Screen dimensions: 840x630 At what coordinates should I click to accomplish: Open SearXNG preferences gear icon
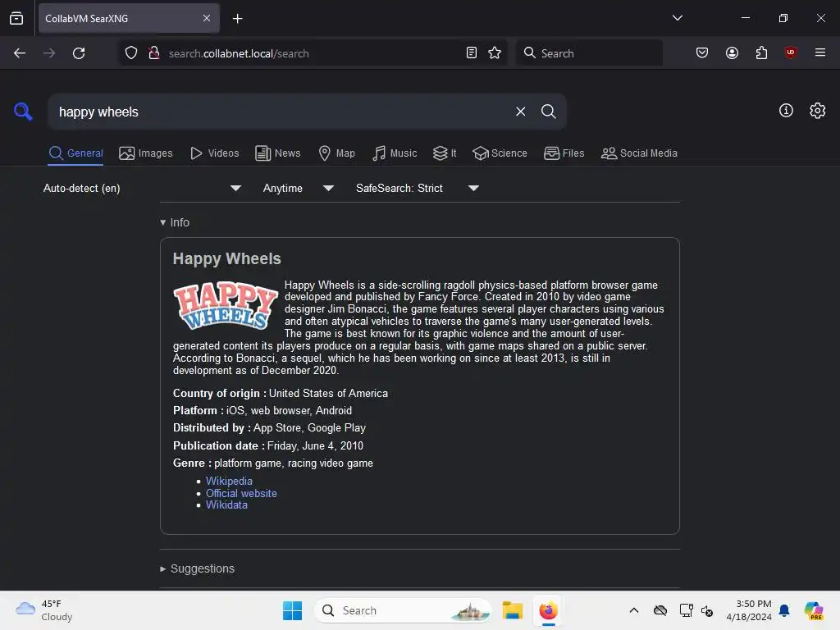[x=817, y=111]
